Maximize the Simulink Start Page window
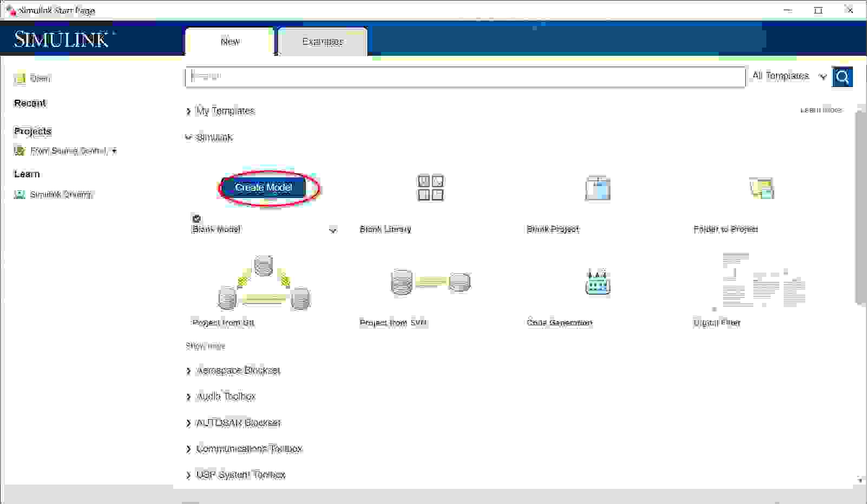This screenshot has height=504, width=867. pos(818,10)
